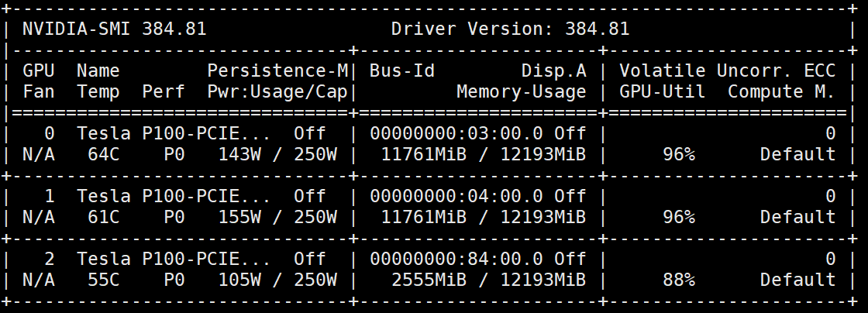Click the Volatile Uncorr. ECC header
This screenshot has height=313, width=868.
(728, 71)
